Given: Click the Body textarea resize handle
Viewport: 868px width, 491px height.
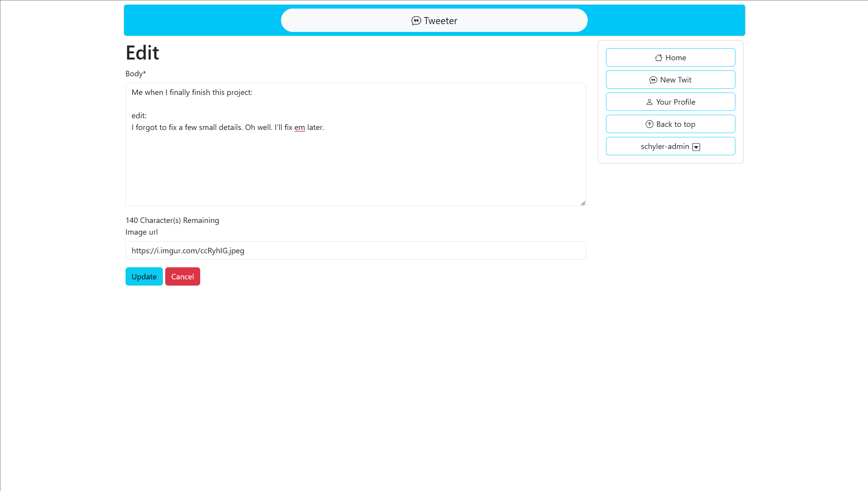Looking at the screenshot, I should coord(583,203).
